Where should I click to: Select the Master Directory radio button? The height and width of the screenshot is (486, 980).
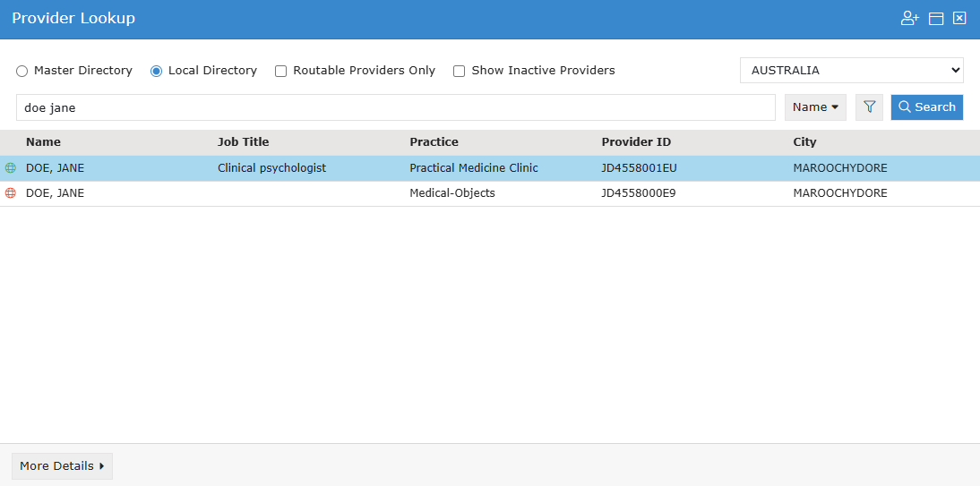(x=22, y=71)
